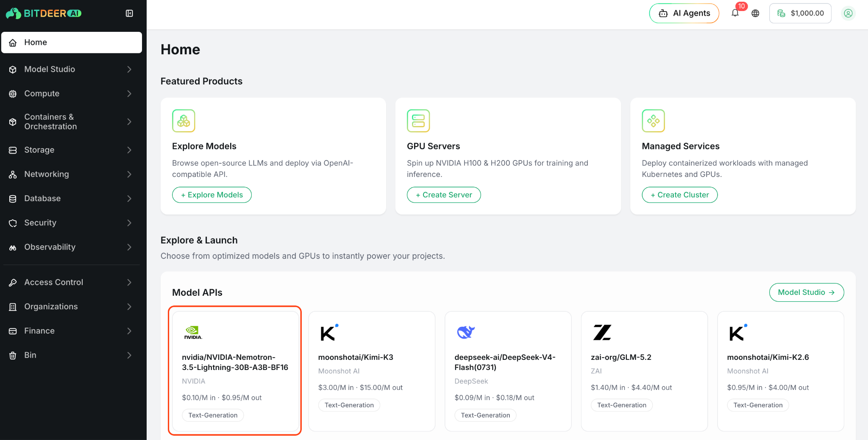
Task: Open notifications bell with 10 badge
Action: [x=736, y=13]
